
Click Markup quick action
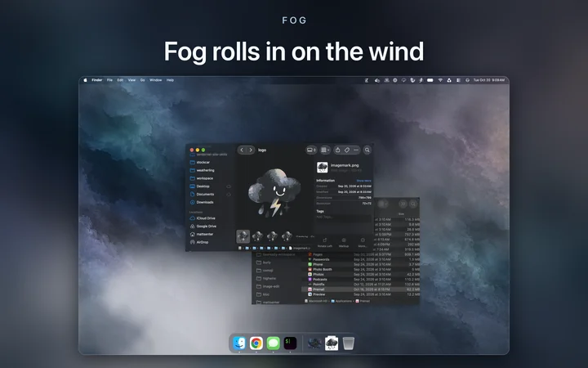click(344, 243)
